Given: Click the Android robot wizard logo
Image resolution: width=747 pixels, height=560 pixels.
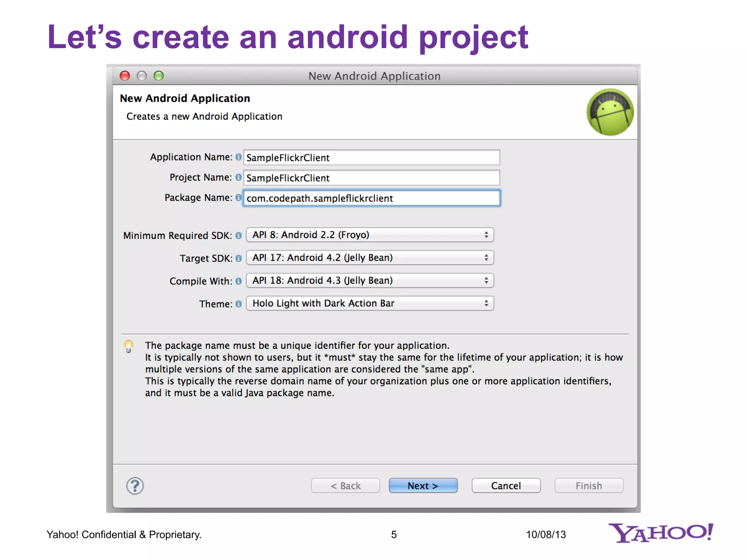Looking at the screenshot, I should 610,112.
